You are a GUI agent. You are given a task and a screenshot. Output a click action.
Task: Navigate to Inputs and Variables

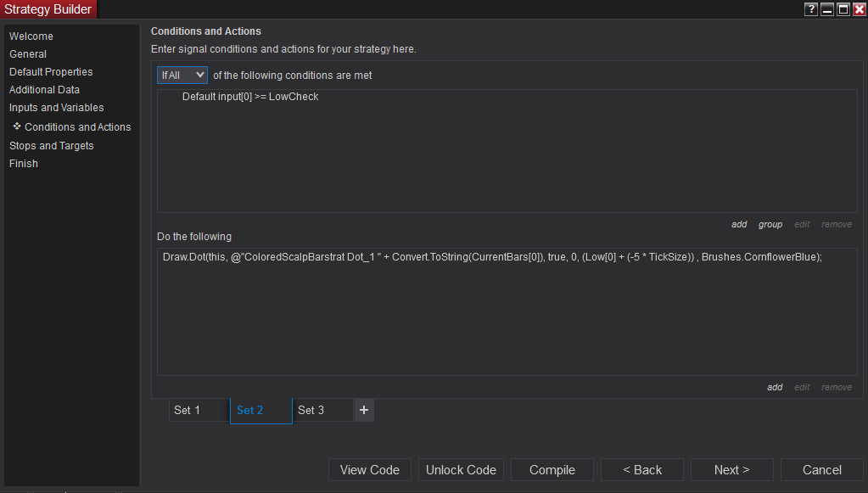coord(57,108)
